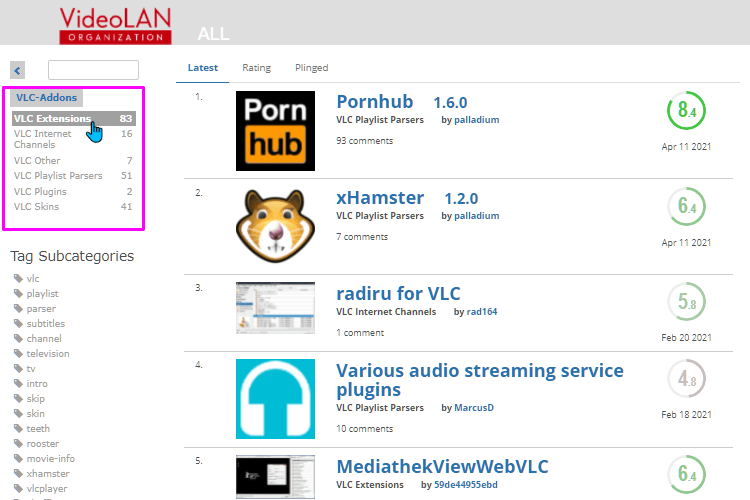Screen dimensions: 750x500
Task: Open the xHamster addon title link
Action: pos(380,198)
